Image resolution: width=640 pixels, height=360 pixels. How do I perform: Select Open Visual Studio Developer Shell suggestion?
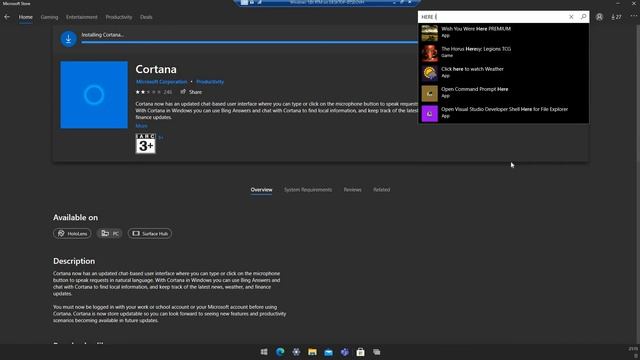click(x=503, y=113)
